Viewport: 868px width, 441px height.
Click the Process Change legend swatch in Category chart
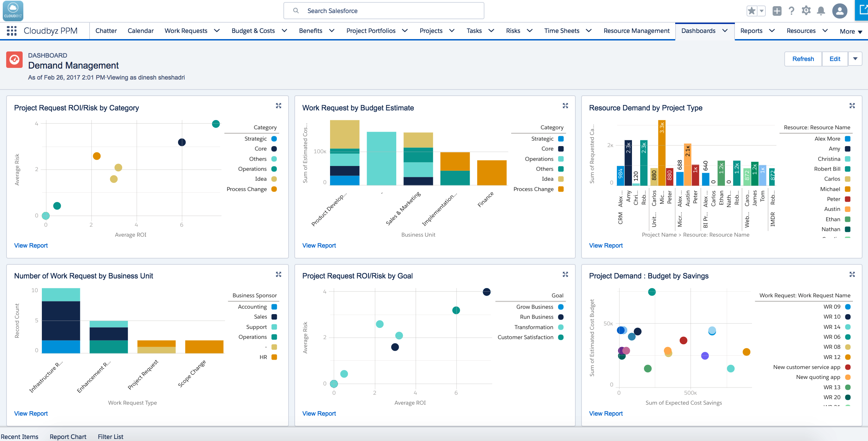click(274, 189)
